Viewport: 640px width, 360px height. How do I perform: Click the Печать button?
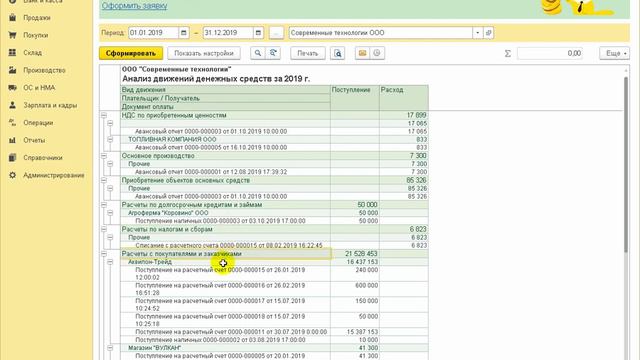click(308, 53)
